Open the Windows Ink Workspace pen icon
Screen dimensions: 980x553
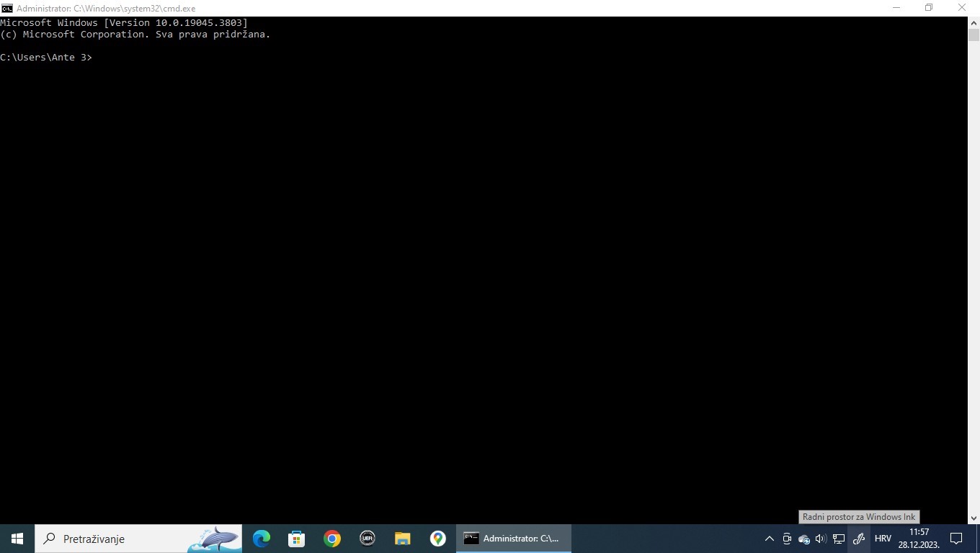pos(858,539)
